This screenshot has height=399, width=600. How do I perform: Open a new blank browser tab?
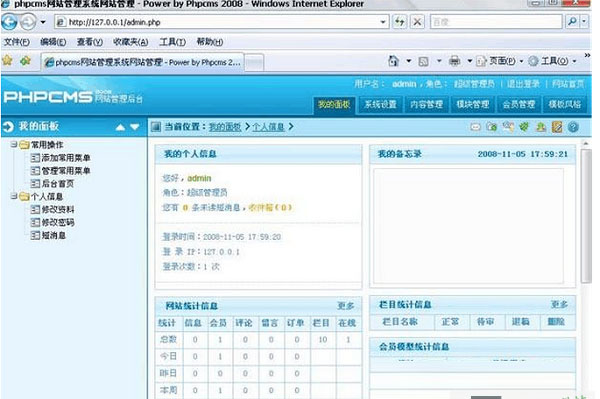(254, 62)
